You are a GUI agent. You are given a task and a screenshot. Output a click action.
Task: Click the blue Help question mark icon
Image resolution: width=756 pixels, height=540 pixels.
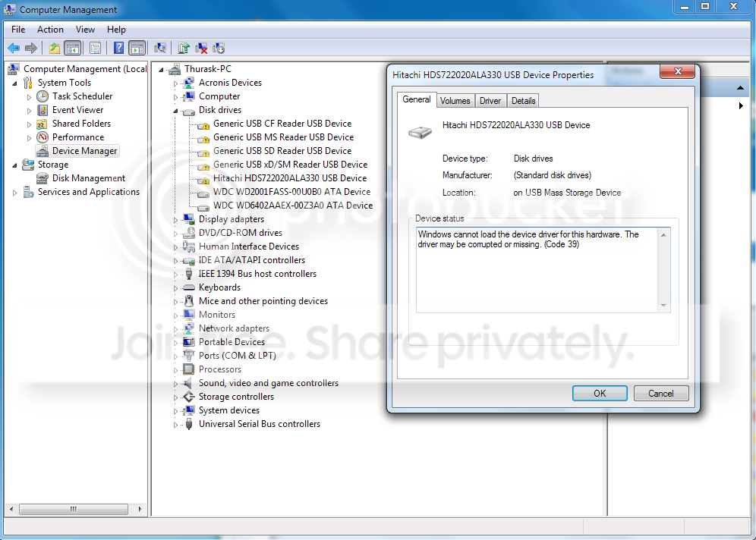118,48
